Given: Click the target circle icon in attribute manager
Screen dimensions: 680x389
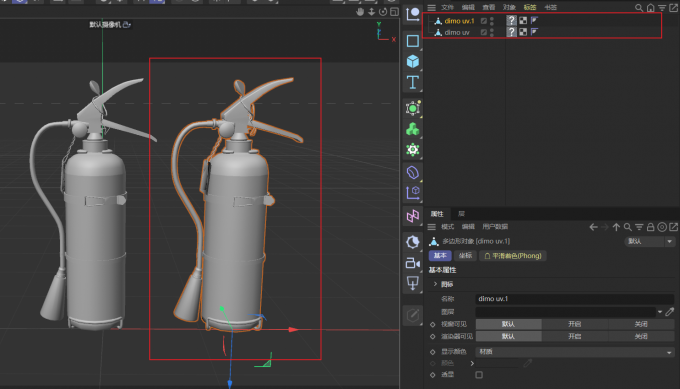Looking at the screenshot, I should pos(662,227).
